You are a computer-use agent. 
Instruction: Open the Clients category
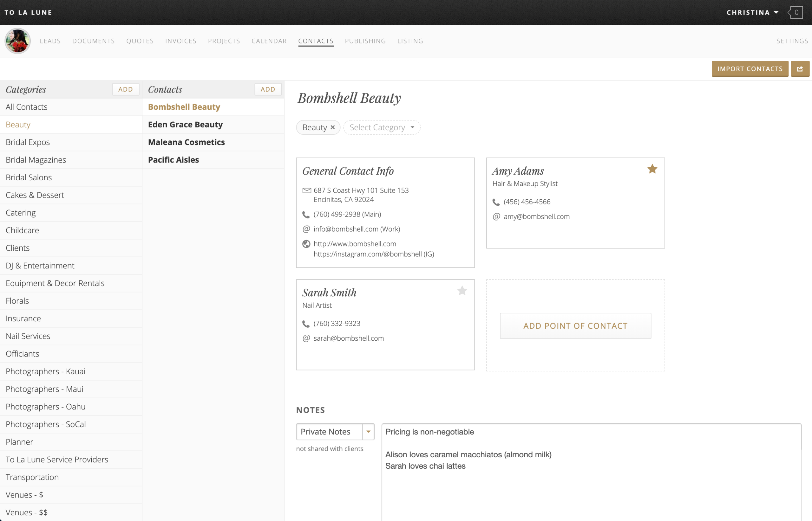(71, 248)
